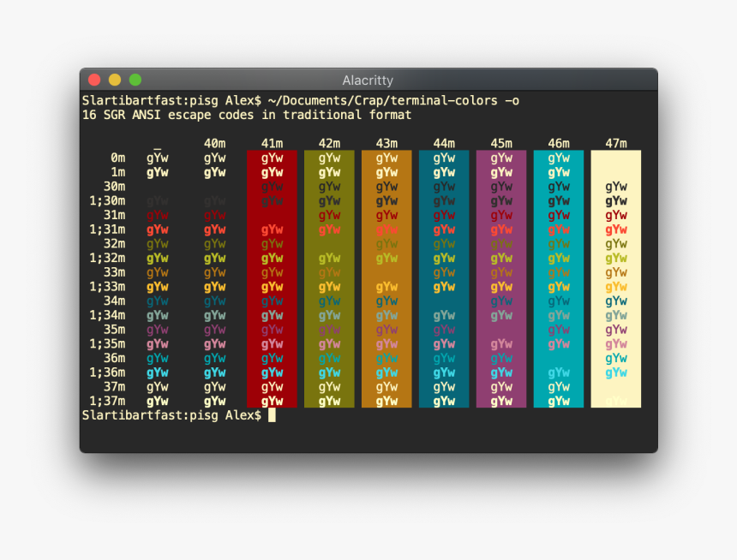Image resolution: width=737 pixels, height=560 pixels.
Task: Click gYw in olive 42m column, 1m row
Action: [x=329, y=173]
